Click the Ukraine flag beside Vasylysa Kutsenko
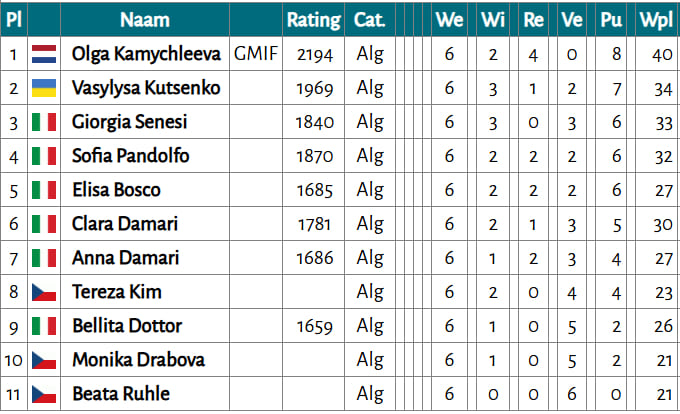This screenshot has width=680, height=414. [x=44, y=88]
